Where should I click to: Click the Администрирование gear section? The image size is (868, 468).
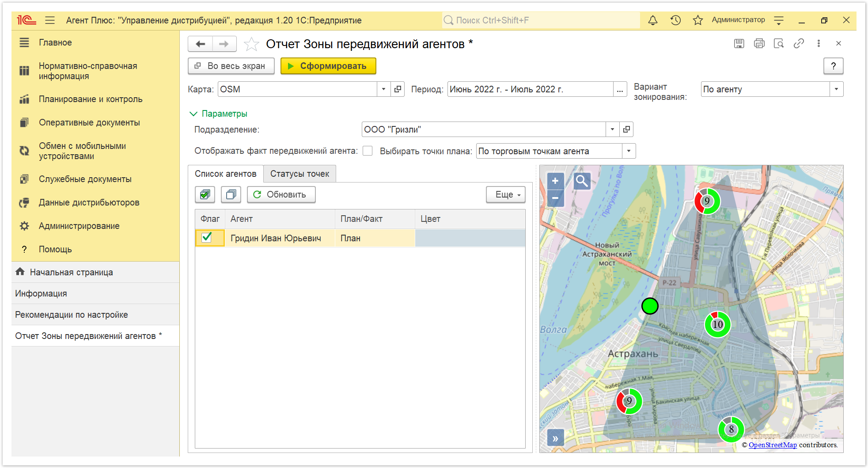click(x=79, y=226)
